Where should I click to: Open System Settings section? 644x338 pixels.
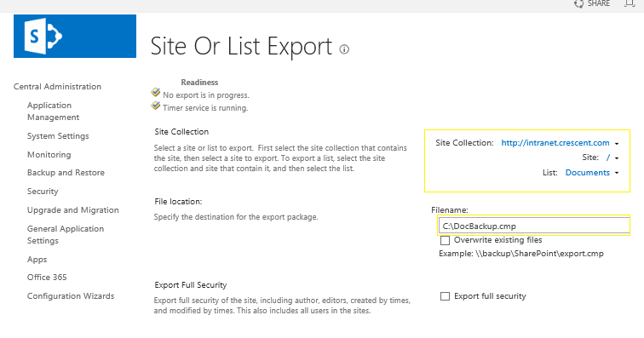(58, 136)
